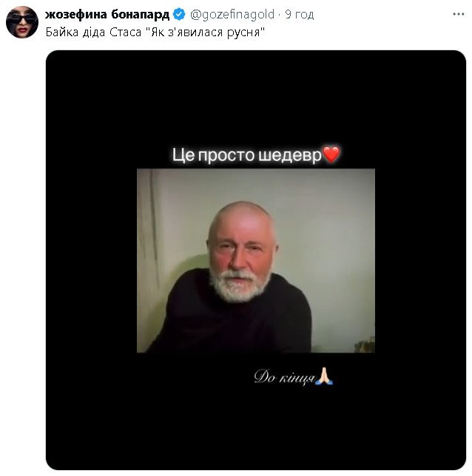The height and width of the screenshot is (476, 472).
Task: Click the red heart emoji in the video
Action: click(x=331, y=154)
